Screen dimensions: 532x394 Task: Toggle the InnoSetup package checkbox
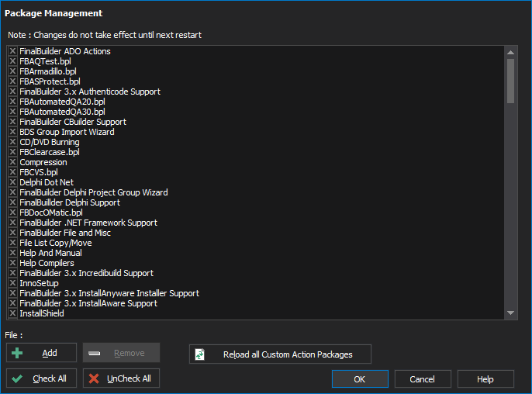12,283
